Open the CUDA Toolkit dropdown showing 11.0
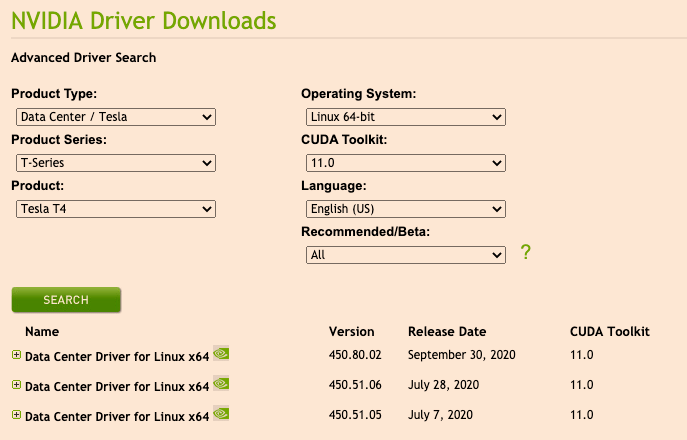Screen dimensions: 687x440 coord(406,163)
